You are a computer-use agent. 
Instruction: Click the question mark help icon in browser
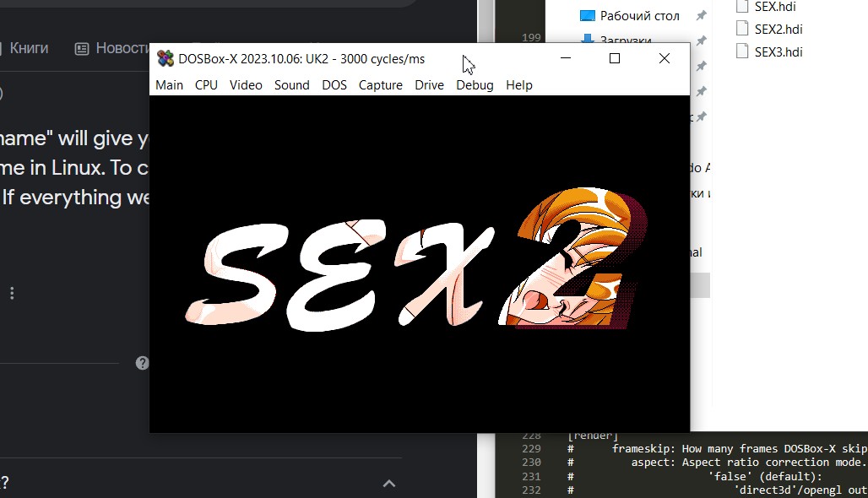pyautogui.click(x=142, y=363)
